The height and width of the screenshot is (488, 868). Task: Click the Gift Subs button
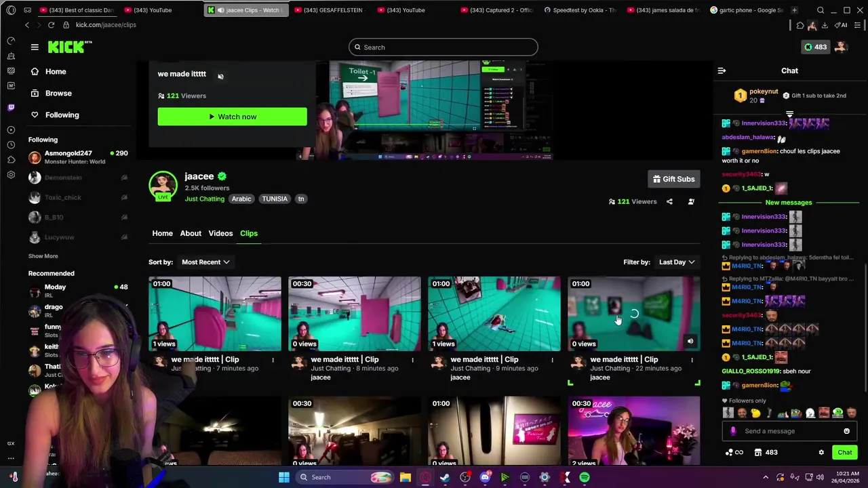pos(674,179)
